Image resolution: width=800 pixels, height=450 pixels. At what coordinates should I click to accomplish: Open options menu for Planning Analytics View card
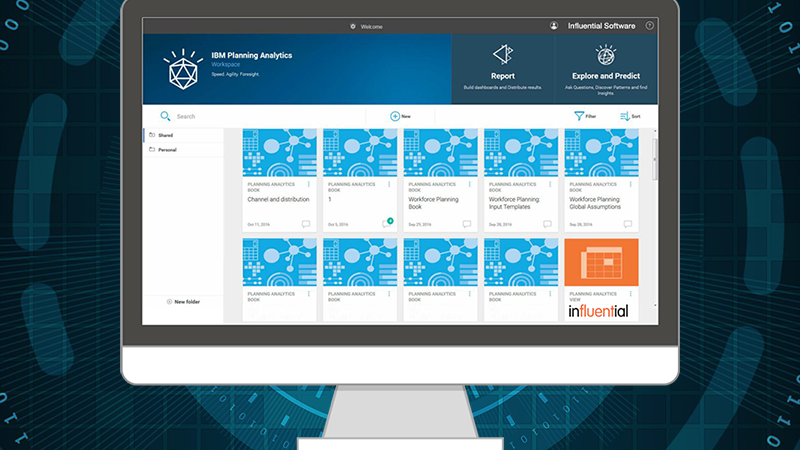pyautogui.click(x=631, y=294)
